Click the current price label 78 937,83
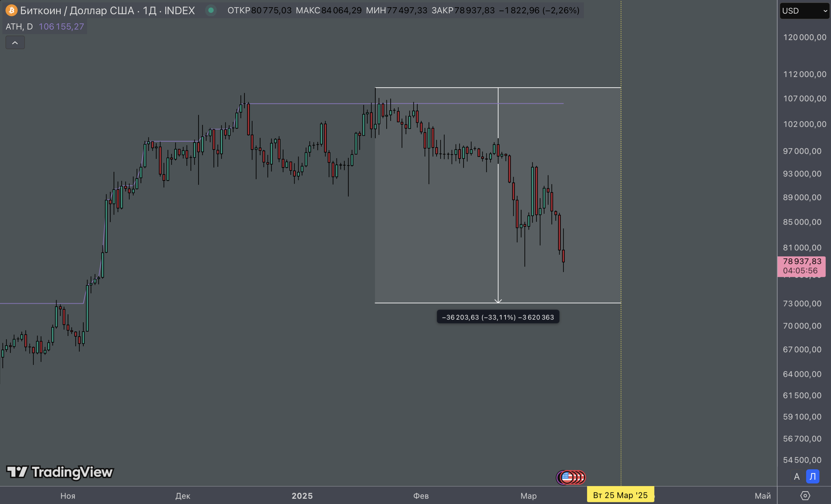The height and width of the screenshot is (504, 831). [x=802, y=261]
